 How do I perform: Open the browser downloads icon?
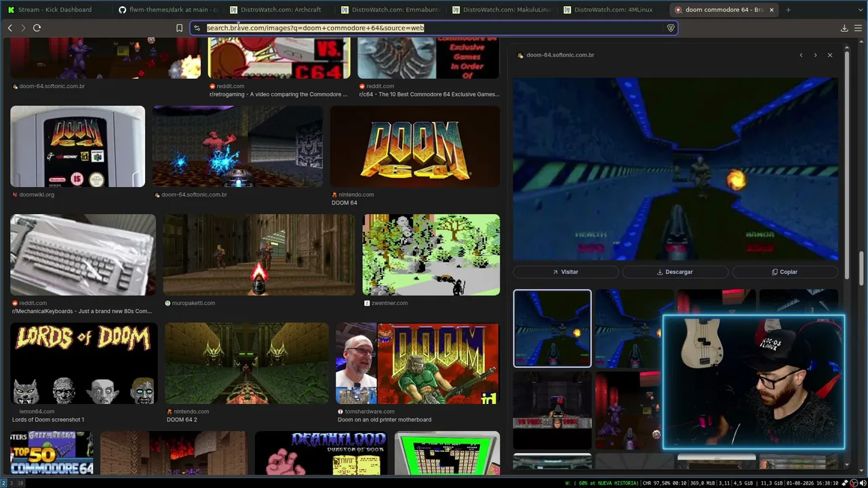click(844, 28)
